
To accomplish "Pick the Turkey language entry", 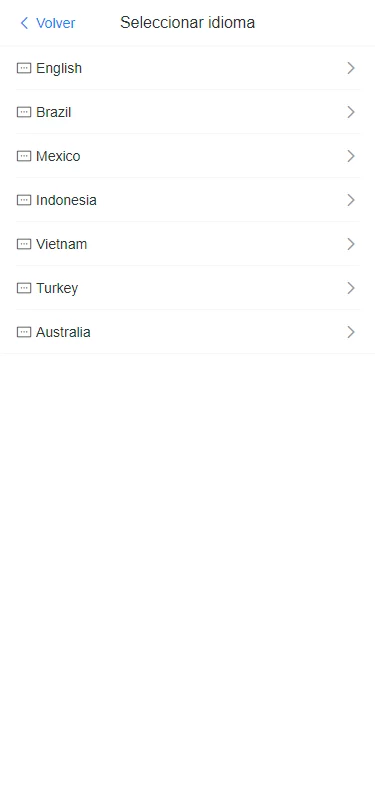I will [188, 288].
